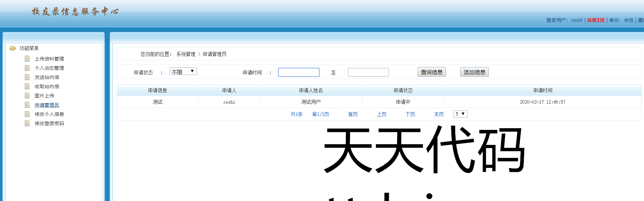
Task: Click the document icon next to 图片上传
Action: [x=27, y=96]
